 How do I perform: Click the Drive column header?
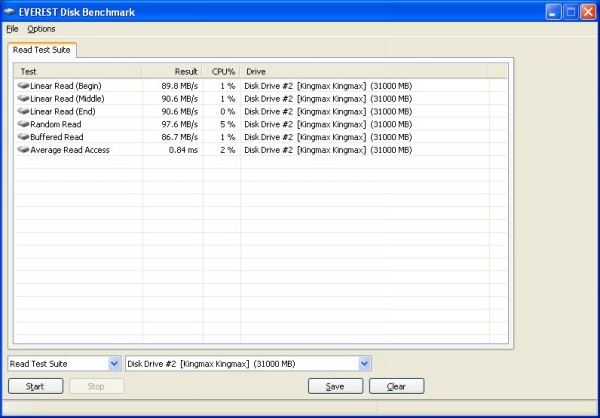pyautogui.click(x=364, y=72)
